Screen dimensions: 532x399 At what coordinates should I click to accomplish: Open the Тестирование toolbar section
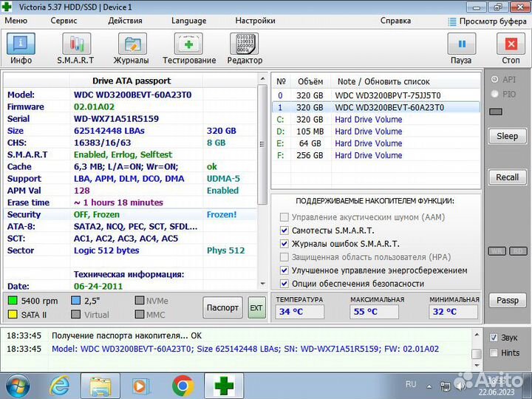[188, 48]
